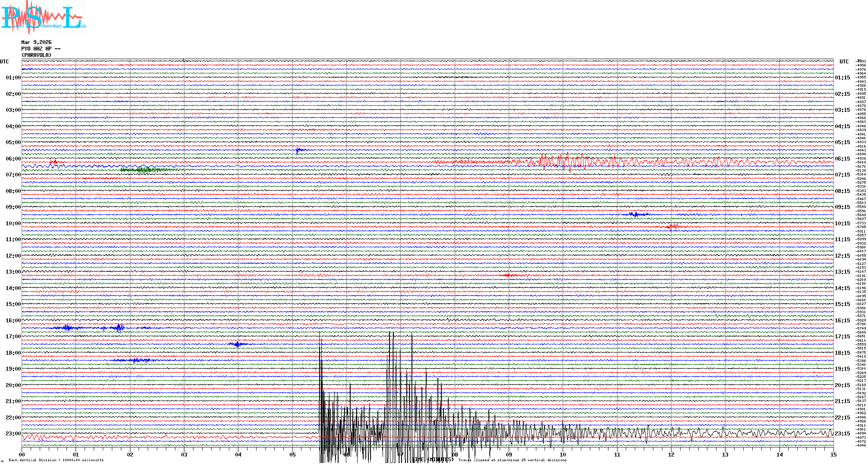Click the PSL Seismology Lab logo
Screen dimensions: 868x466
[43, 17]
